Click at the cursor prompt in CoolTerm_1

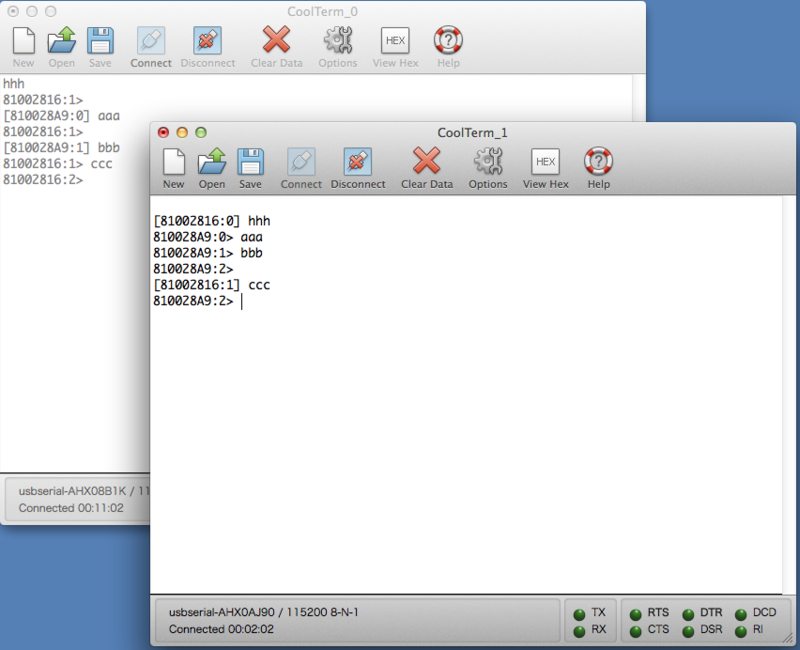click(x=242, y=302)
